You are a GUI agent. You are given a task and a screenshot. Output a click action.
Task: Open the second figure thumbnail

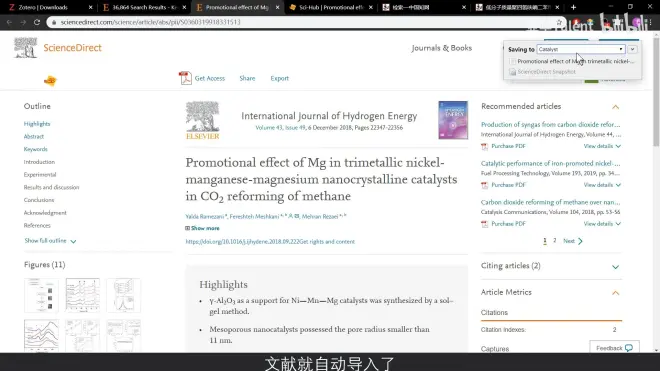click(x=82, y=295)
